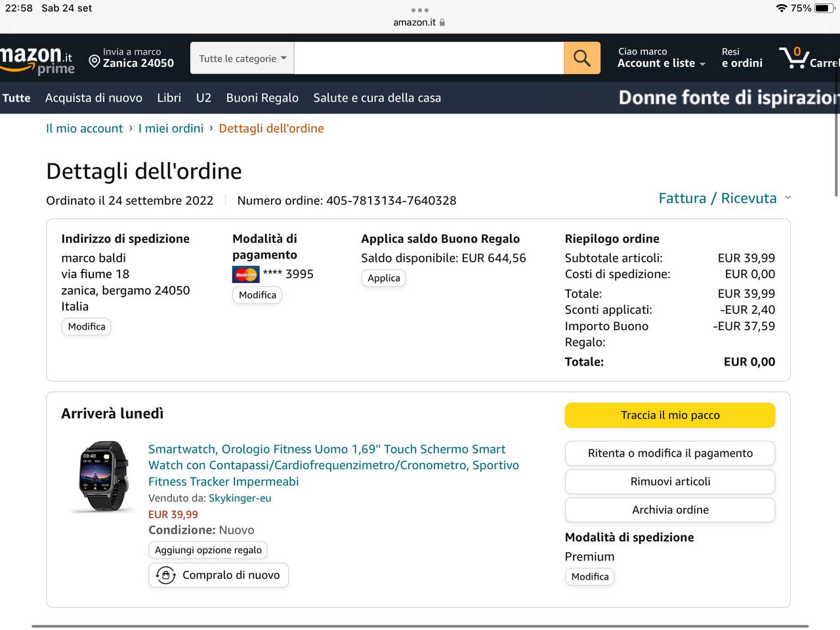Click inside the Amazon search field
Screen dimensions: 840x630
(x=429, y=58)
